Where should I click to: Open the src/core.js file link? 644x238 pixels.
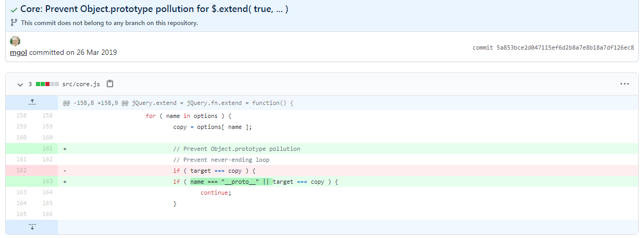[81, 84]
